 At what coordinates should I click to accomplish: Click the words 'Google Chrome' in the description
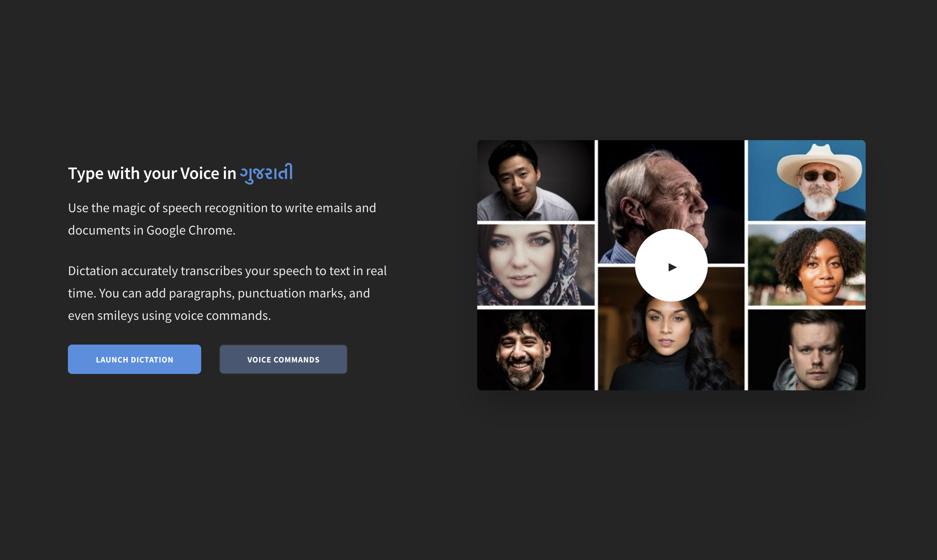click(x=190, y=230)
